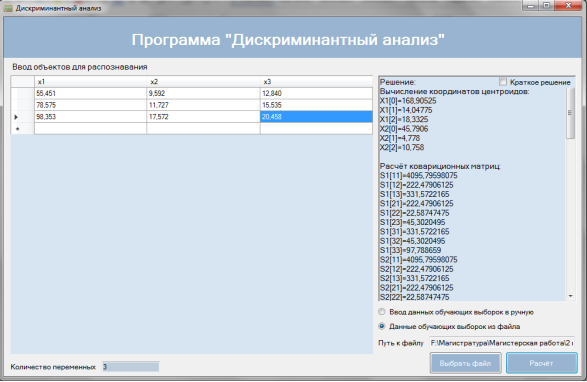This screenshot has width=587, height=382.
Task: Select cell with value 98,353
Action: pos(90,116)
